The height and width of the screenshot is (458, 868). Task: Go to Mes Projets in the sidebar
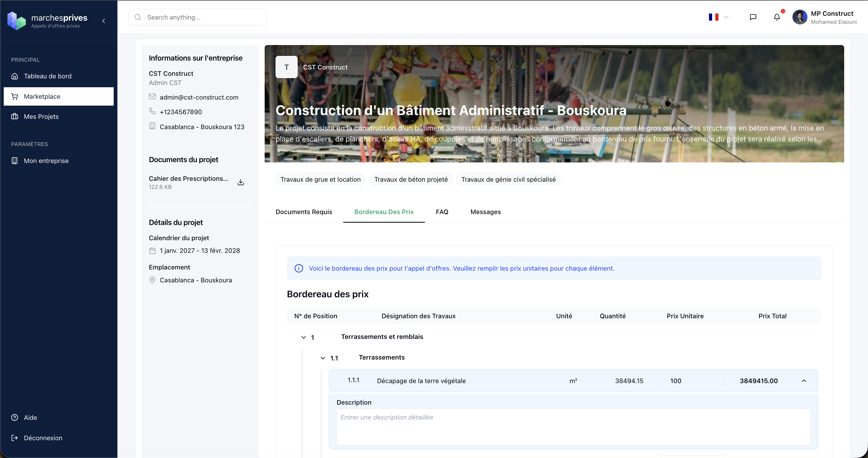coord(41,117)
